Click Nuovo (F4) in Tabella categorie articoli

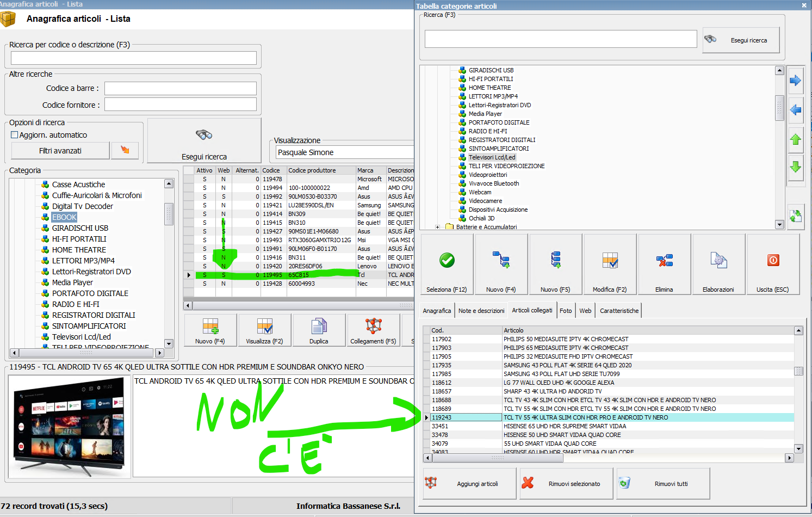[501, 264]
